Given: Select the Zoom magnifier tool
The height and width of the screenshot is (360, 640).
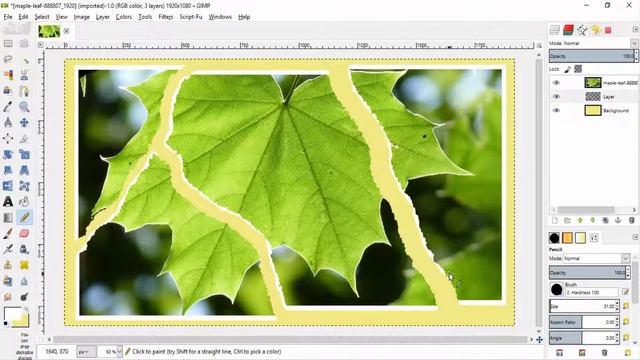Looking at the screenshot, I should coord(24,107).
